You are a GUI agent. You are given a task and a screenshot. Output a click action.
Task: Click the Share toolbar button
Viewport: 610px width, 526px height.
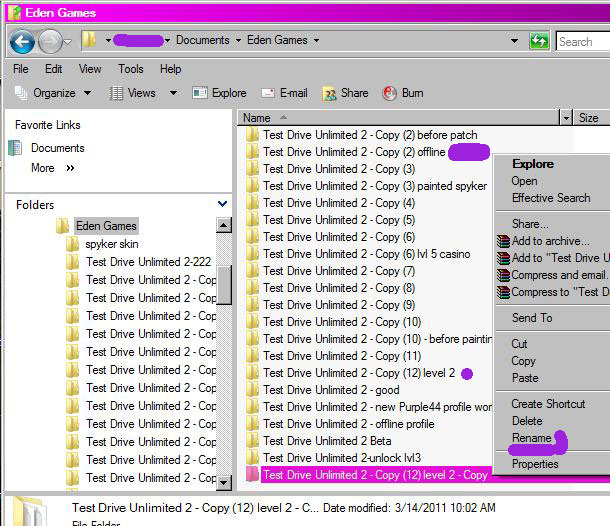345,93
